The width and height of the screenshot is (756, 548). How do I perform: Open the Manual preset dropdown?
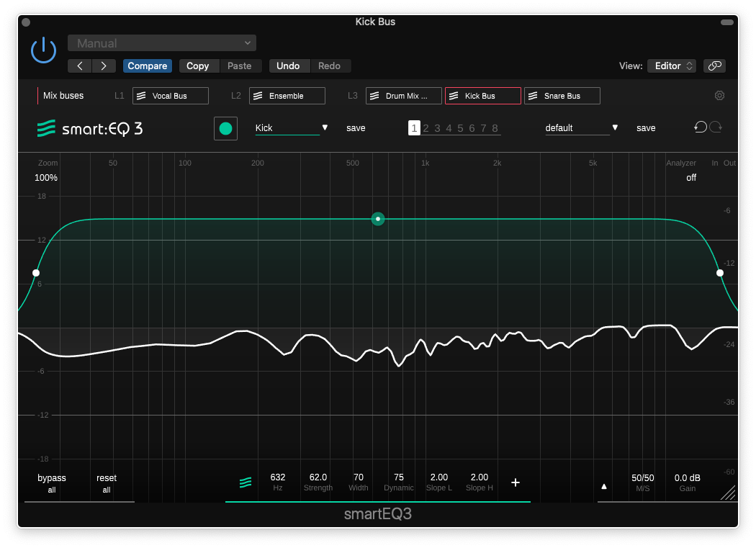162,43
